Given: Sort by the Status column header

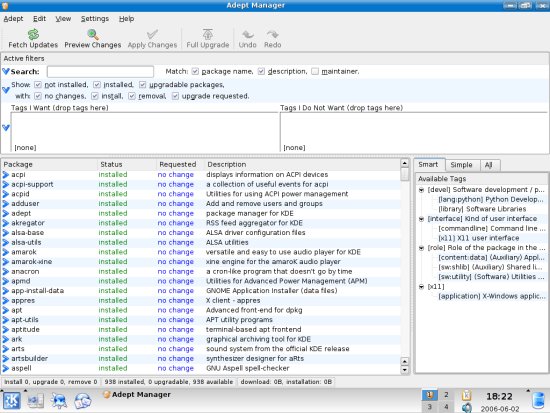Looking at the screenshot, I should (127, 165).
